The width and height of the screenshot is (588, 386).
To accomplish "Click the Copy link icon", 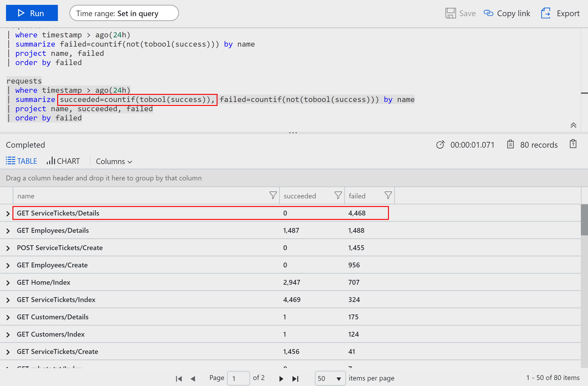I will click(x=489, y=13).
